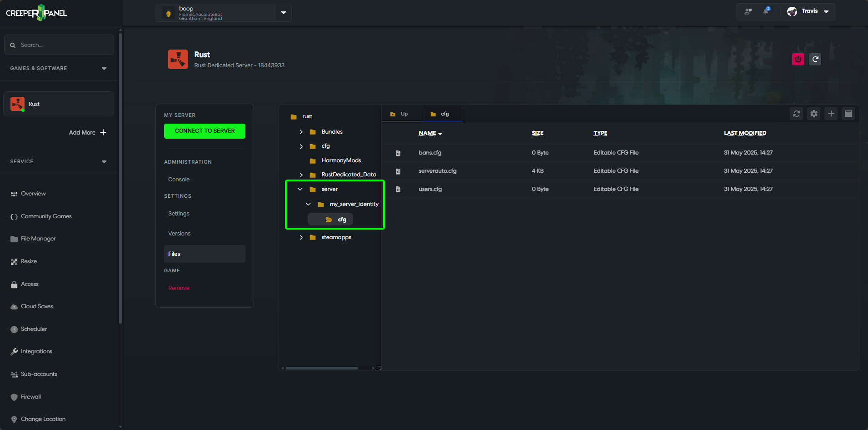Refresh the file list in file manager
868x430 pixels.
[797, 114]
